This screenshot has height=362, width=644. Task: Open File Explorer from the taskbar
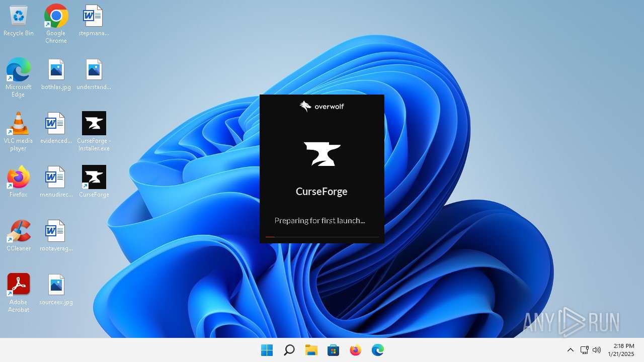tap(311, 350)
